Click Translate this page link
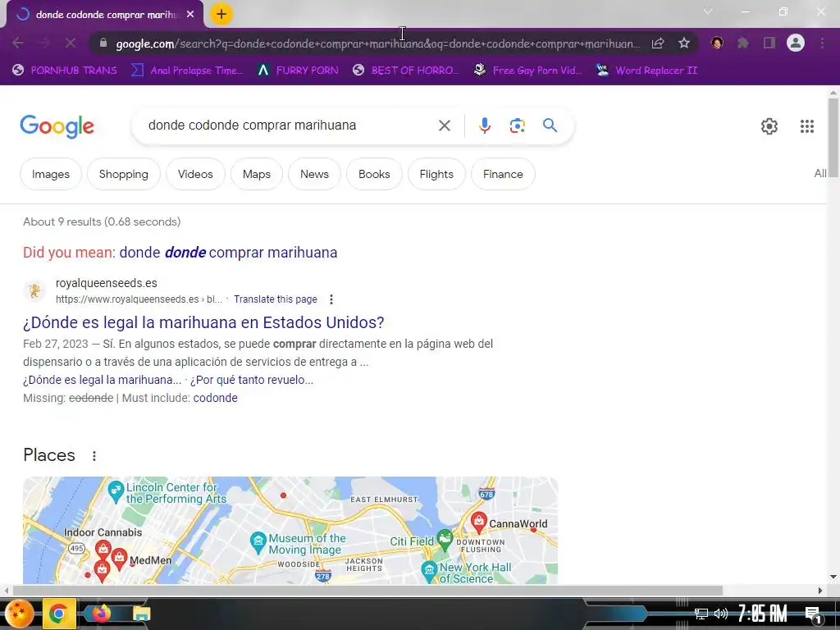 (276, 299)
